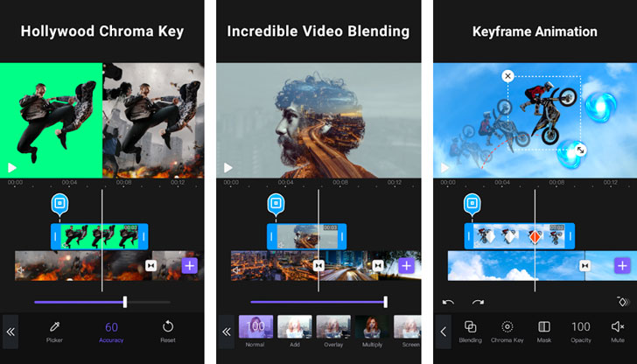Select the Multiply blend mode thumbnail

(372, 331)
